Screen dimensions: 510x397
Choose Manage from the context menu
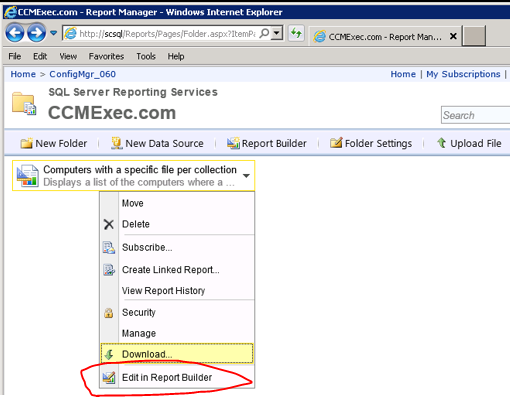139,333
